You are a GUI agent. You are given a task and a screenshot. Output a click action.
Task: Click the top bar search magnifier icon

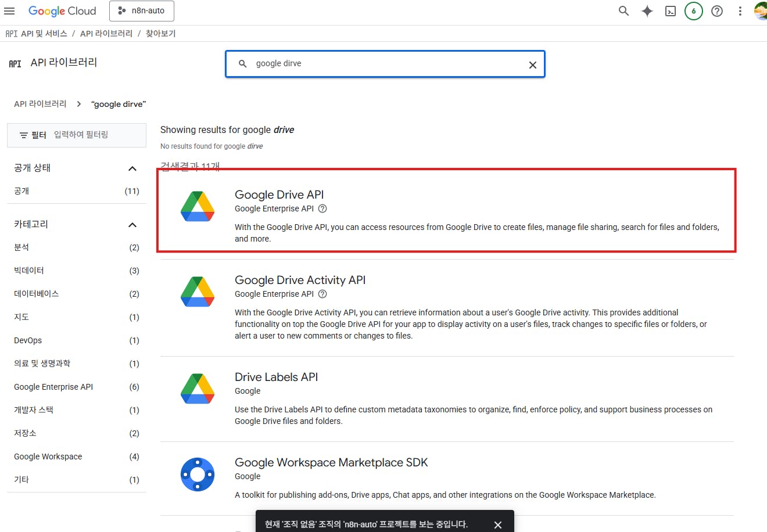(623, 10)
